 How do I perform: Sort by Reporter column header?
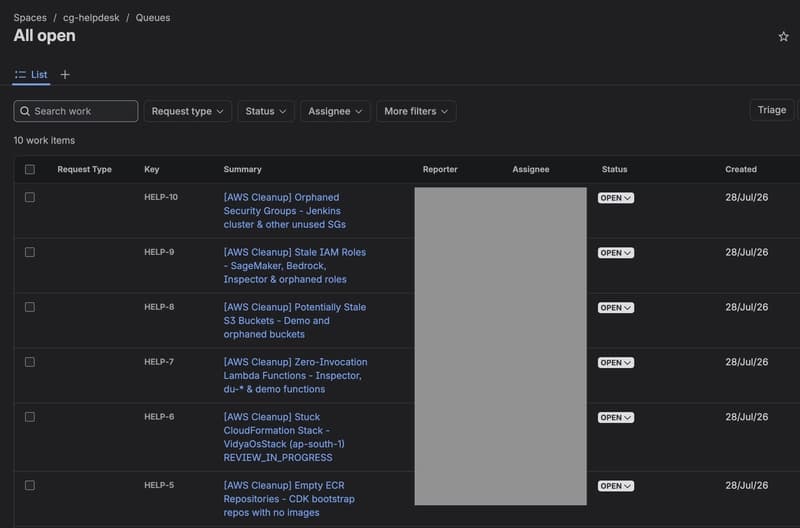point(440,169)
